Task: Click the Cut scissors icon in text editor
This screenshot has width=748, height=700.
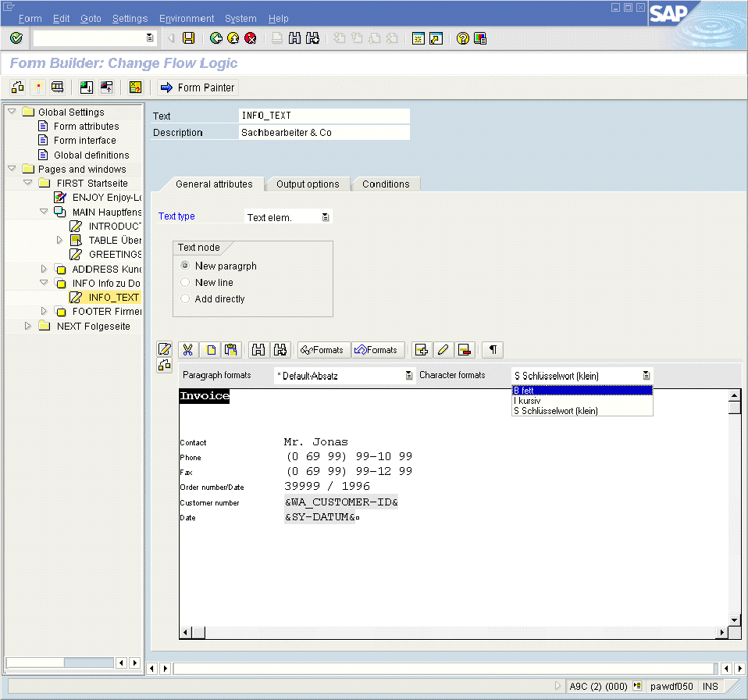Action: coord(188,350)
